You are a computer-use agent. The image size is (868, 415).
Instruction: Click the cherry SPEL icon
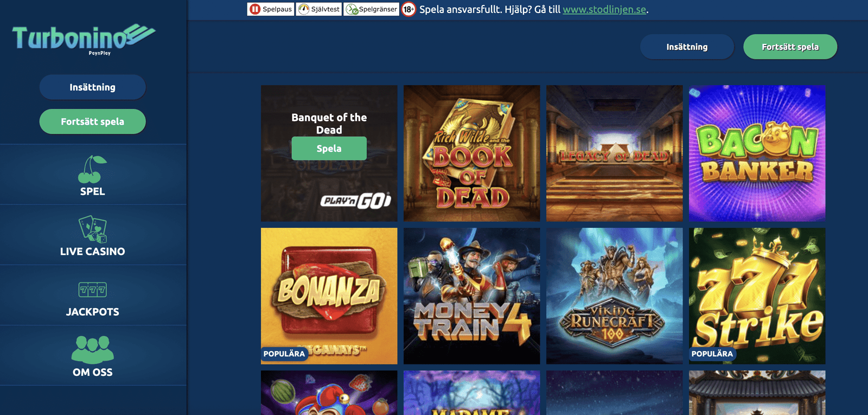click(92, 169)
